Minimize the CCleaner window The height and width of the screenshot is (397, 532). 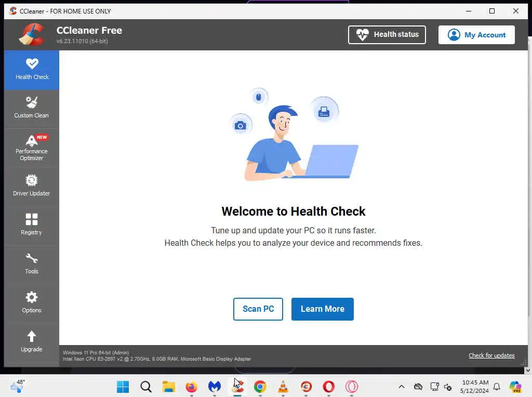469,11
